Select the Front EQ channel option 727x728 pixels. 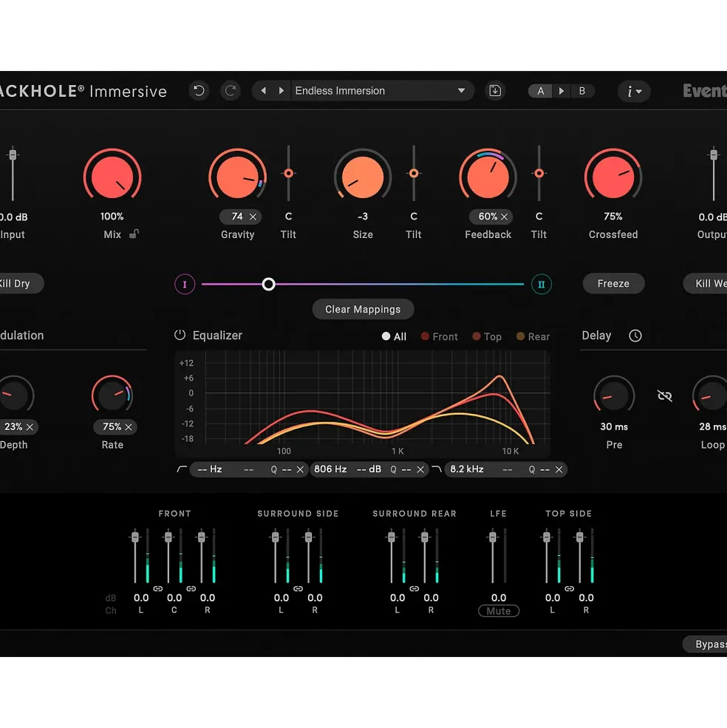[439, 336]
